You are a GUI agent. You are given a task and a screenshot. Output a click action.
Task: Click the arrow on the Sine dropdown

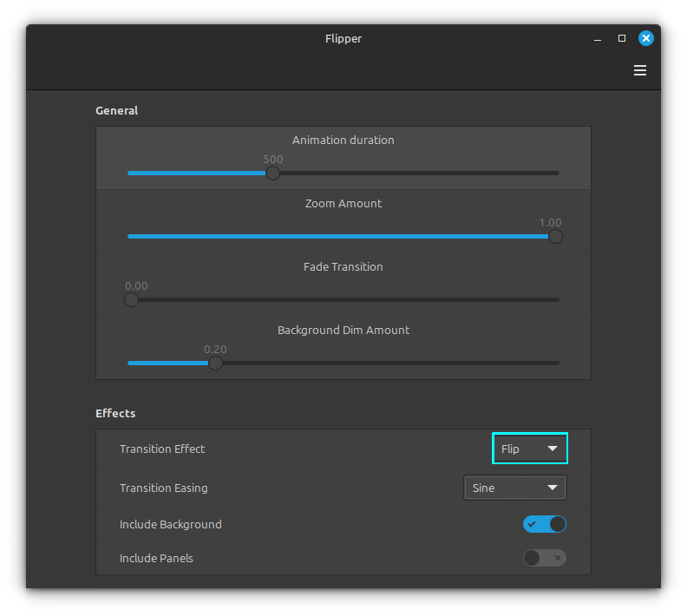[553, 488]
